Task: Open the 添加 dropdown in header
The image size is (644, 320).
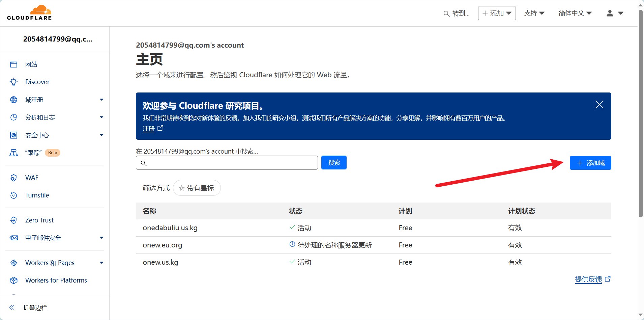Action: click(497, 13)
